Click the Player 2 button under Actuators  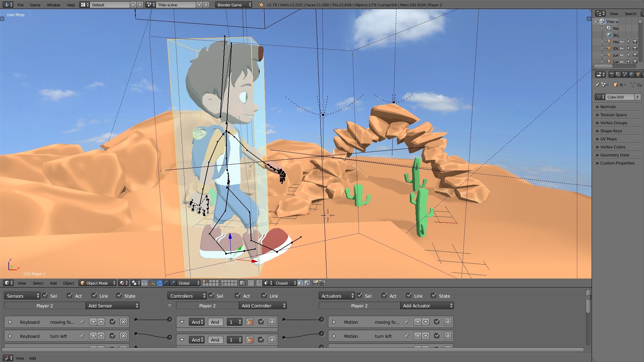tap(359, 306)
